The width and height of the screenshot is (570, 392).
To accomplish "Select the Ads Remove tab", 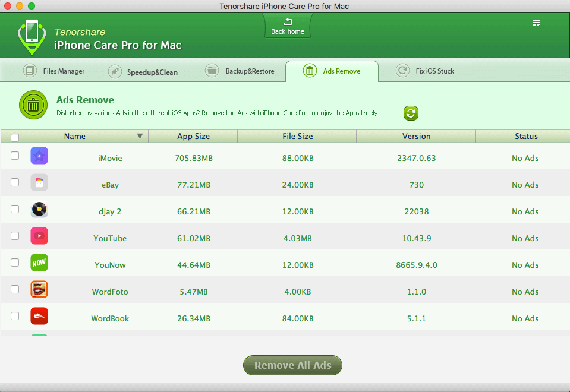I will coord(332,71).
